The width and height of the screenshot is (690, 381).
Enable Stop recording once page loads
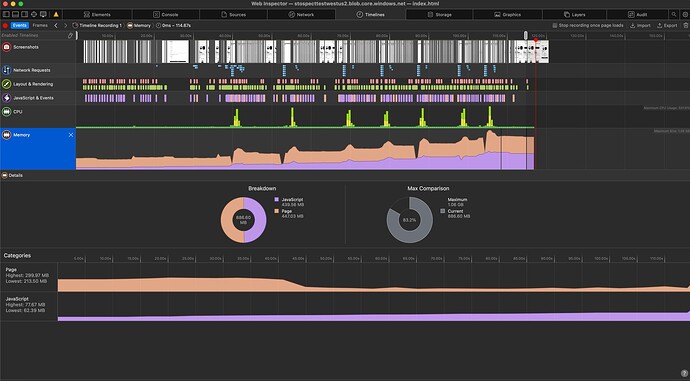click(x=555, y=26)
